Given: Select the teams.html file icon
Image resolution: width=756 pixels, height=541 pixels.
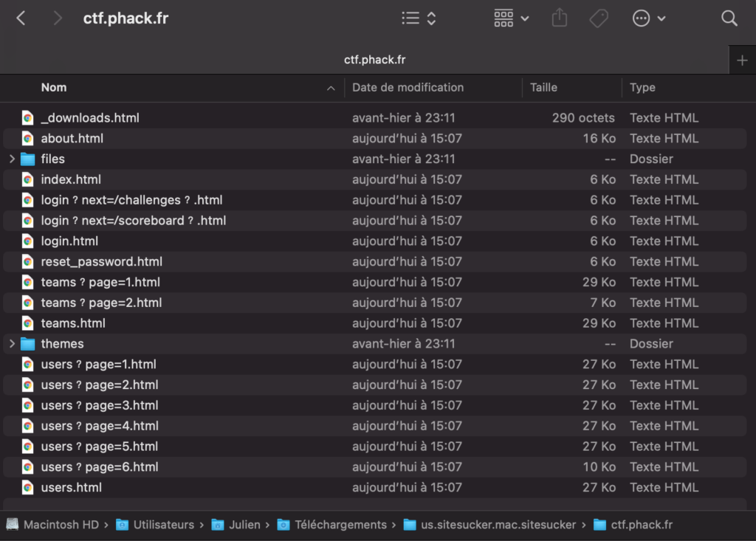Looking at the screenshot, I should pyautogui.click(x=28, y=323).
